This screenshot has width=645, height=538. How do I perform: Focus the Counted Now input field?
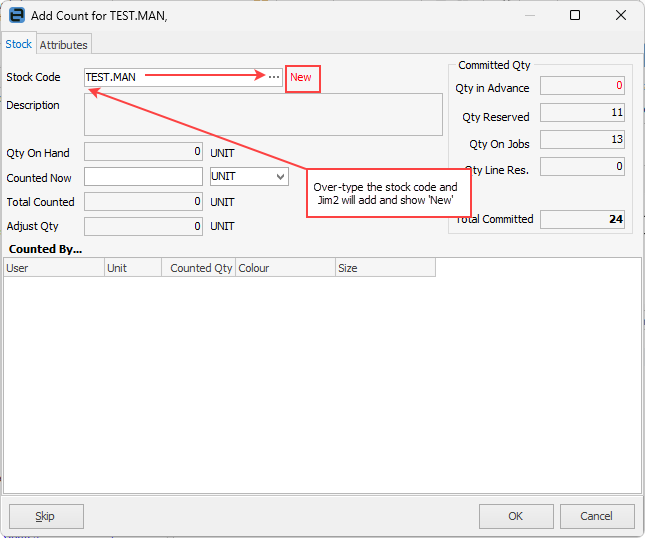(x=143, y=177)
